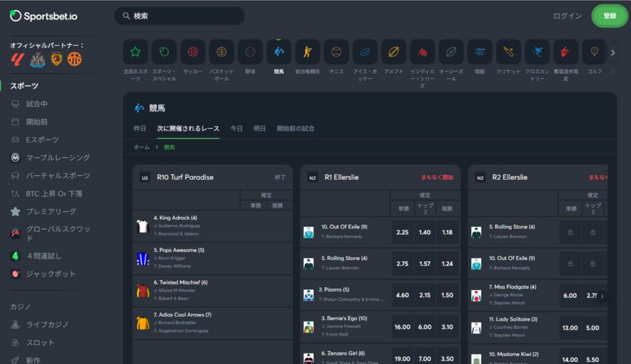Click the red slash partner logo
Screen dimensions: 631x364
pos(17,60)
